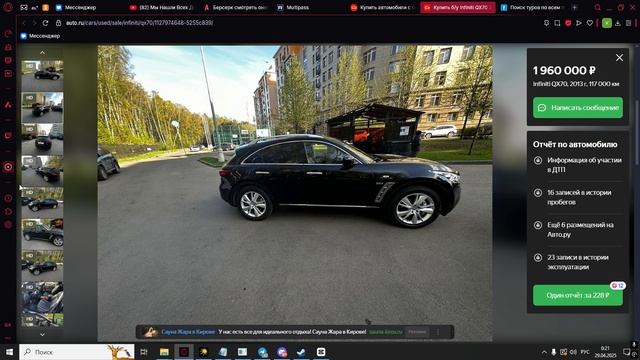This screenshot has height=360, width=640.
Task: Switch to the 'Берсерк смотреть' tab
Action: pos(236,7)
